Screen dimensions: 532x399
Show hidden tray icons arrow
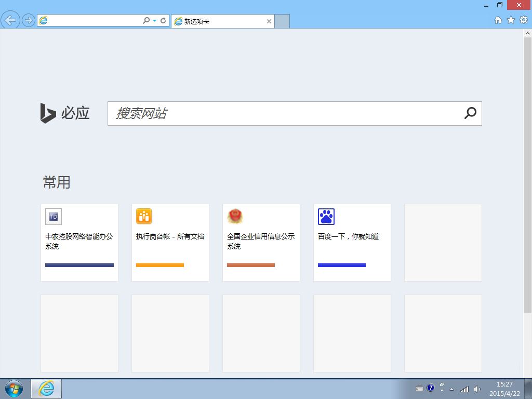(451, 390)
